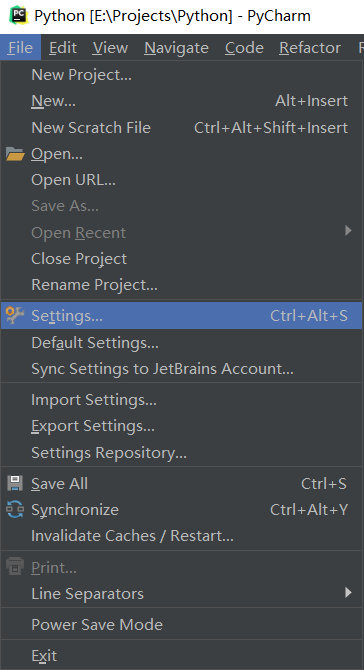Click Settings Repository... entry

point(182,453)
